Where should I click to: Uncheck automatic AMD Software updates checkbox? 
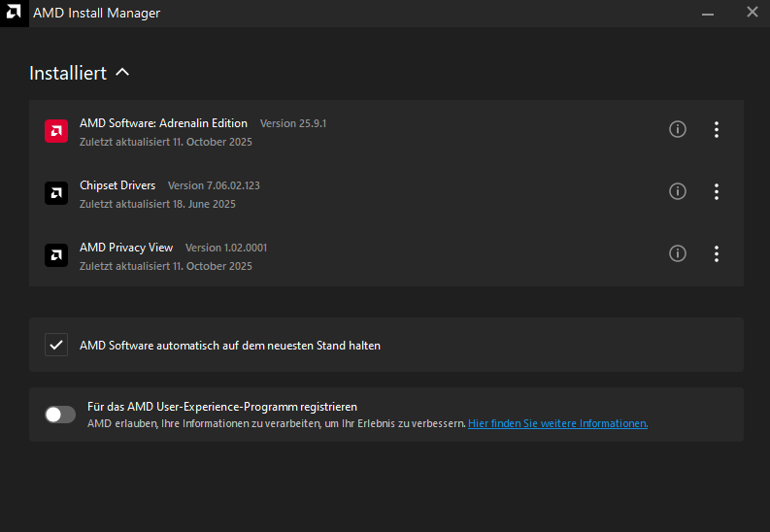click(x=56, y=345)
